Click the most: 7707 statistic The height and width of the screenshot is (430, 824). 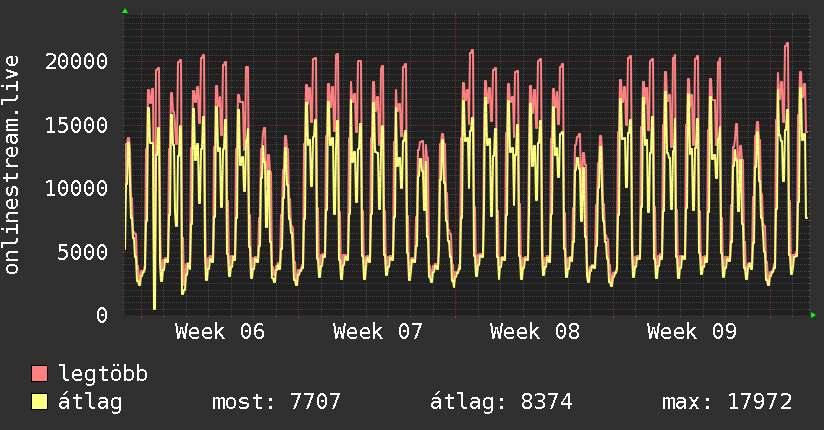(x=276, y=402)
